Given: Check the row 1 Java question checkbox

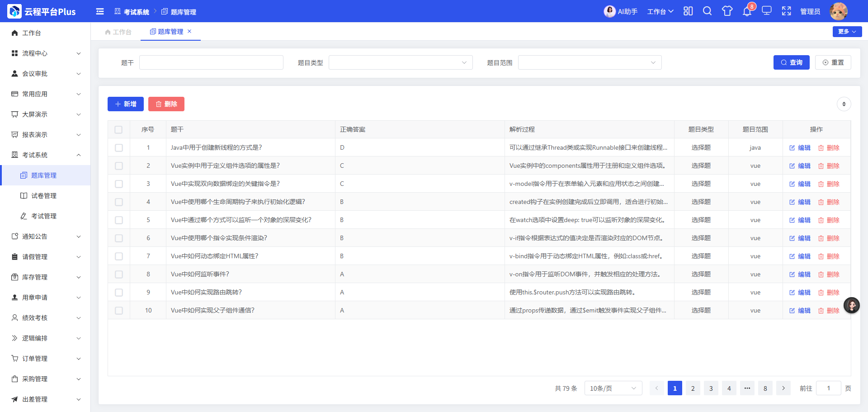Looking at the screenshot, I should tap(119, 147).
